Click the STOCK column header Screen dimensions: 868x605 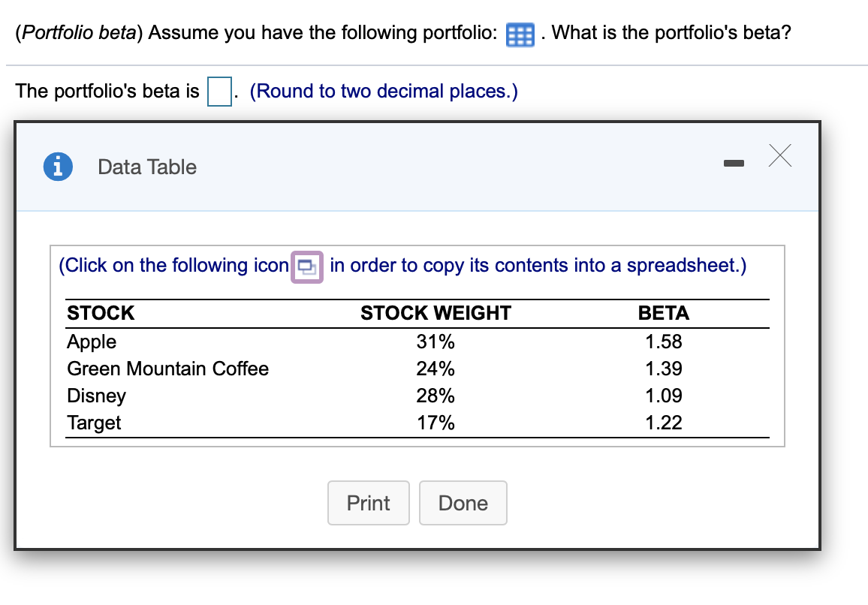click(x=100, y=313)
